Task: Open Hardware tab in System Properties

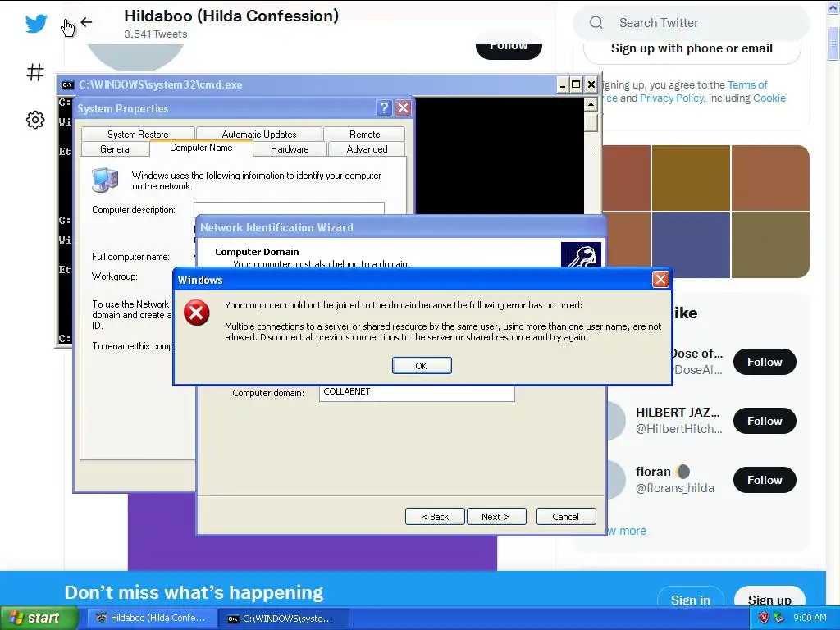Action: coord(290,149)
